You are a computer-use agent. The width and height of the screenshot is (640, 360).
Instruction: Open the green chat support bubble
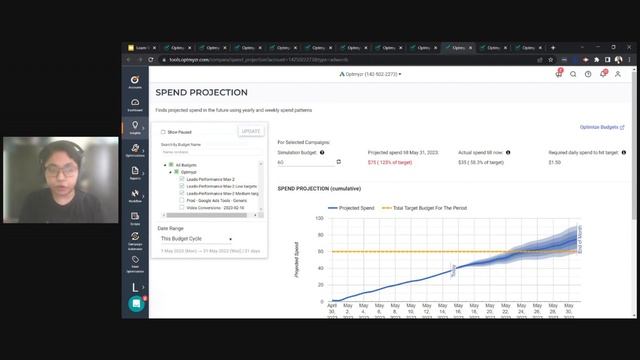coord(136,304)
